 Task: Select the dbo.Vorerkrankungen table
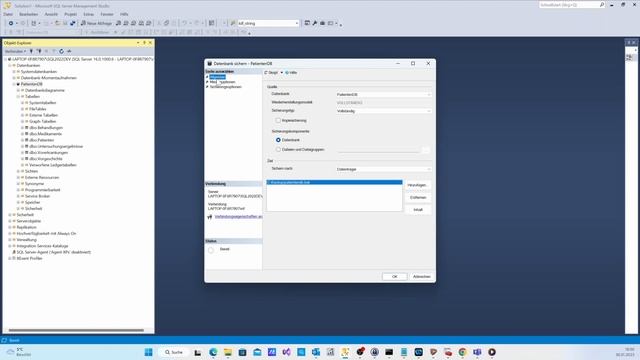(x=49, y=153)
